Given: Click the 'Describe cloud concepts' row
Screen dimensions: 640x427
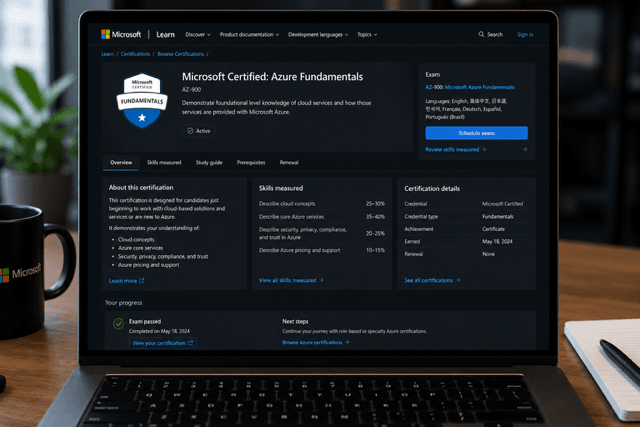Looking at the screenshot, I should pos(322,204).
